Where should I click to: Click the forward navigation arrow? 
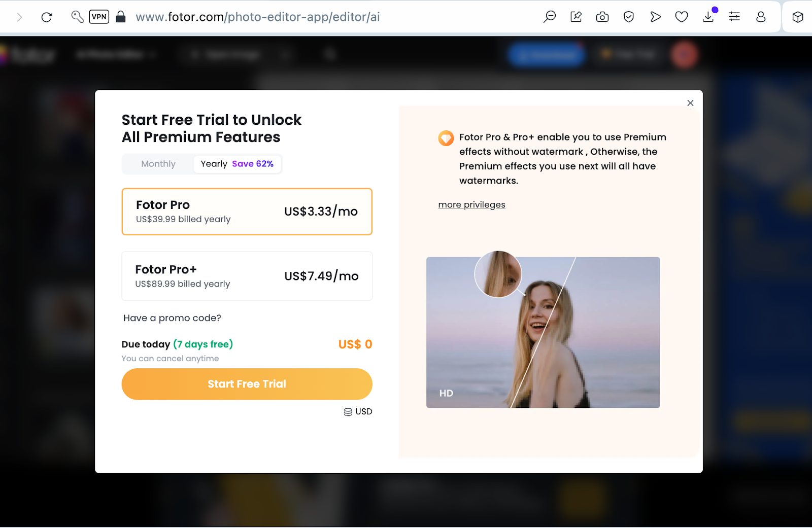click(19, 17)
